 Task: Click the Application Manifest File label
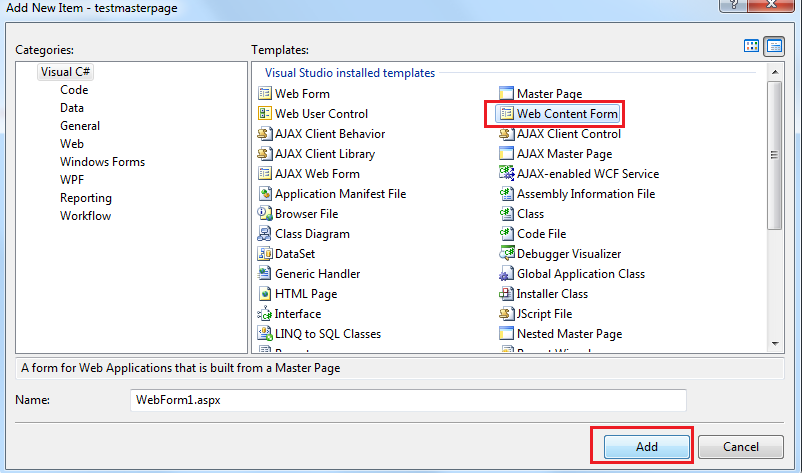[340, 194]
